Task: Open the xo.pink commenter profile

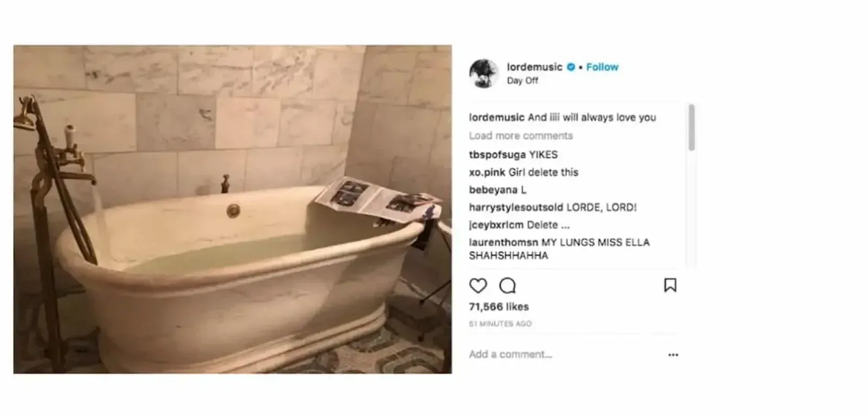Action: (487, 173)
